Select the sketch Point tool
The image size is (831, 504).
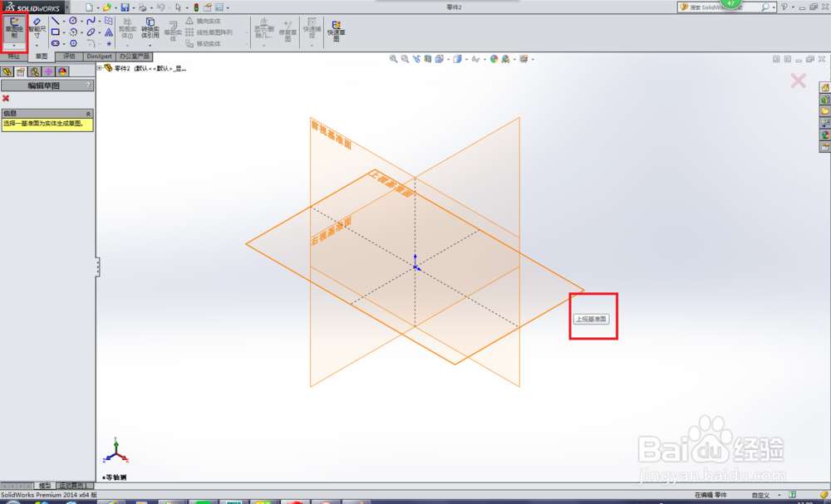point(109,43)
